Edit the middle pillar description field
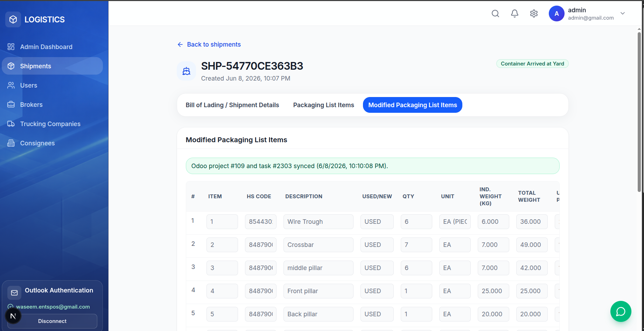 (318, 268)
